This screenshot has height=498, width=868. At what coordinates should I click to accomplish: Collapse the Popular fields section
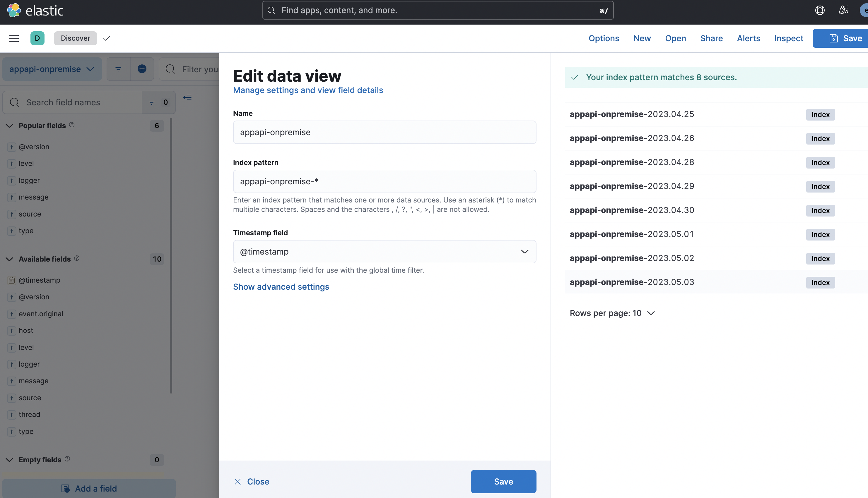10,126
